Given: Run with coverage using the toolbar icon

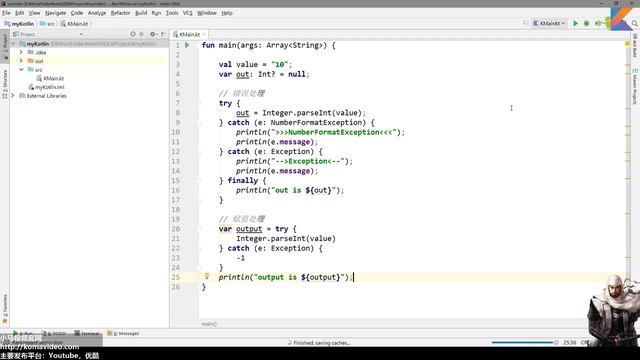Looking at the screenshot, I should tap(598, 23).
